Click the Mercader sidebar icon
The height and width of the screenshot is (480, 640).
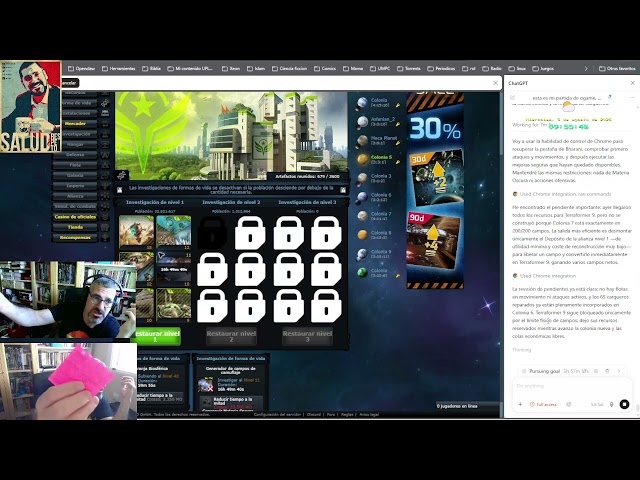pyautogui.click(x=105, y=124)
